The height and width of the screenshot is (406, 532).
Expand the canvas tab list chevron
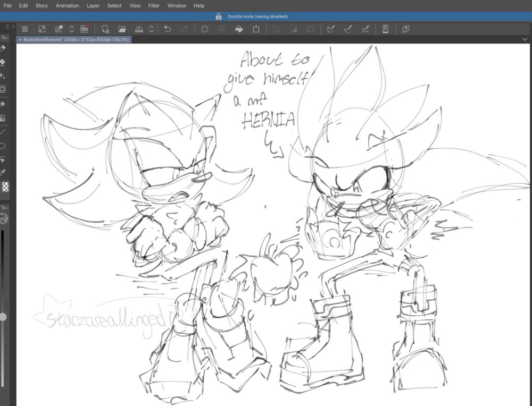click(x=526, y=40)
